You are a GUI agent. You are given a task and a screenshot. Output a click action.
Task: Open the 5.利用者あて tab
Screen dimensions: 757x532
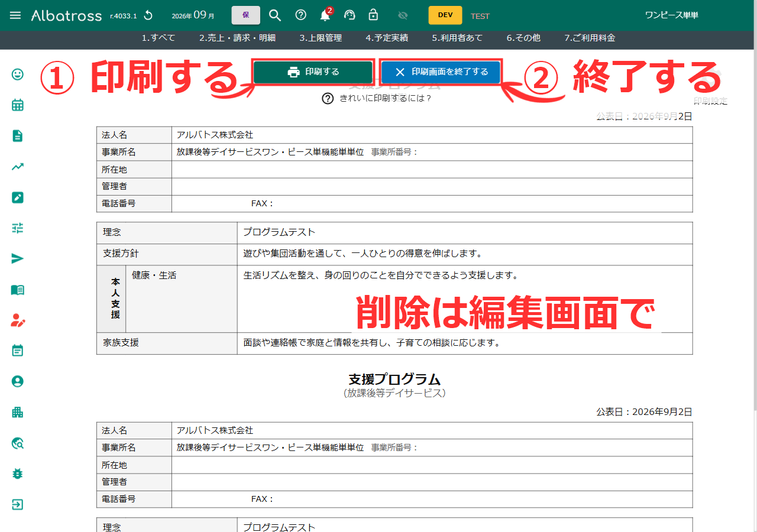457,38
